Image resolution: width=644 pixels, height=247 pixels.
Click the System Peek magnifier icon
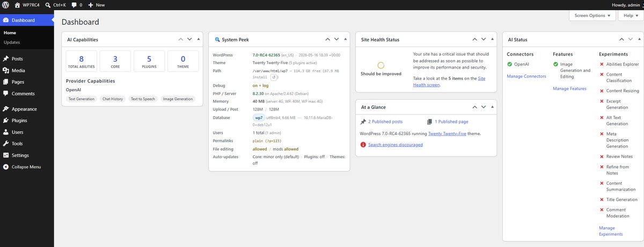click(217, 40)
